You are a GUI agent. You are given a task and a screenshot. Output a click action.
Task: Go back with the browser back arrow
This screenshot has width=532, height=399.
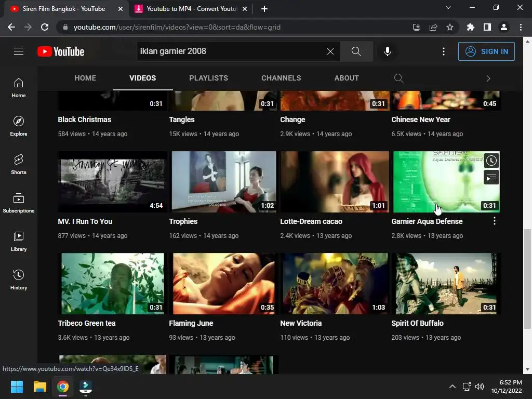click(x=11, y=27)
